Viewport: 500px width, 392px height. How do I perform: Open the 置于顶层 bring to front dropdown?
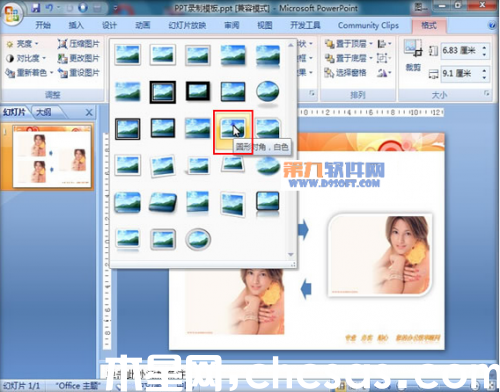[348, 44]
